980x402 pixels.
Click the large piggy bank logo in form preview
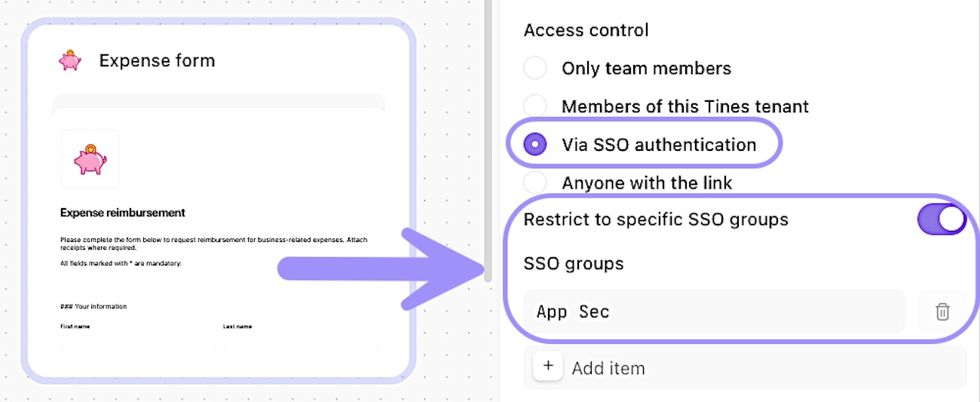click(90, 159)
